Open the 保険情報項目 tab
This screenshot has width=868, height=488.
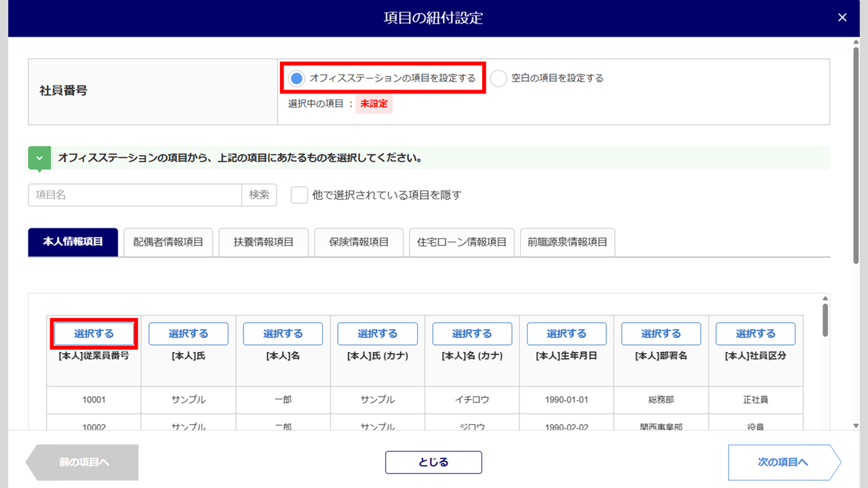click(x=359, y=243)
